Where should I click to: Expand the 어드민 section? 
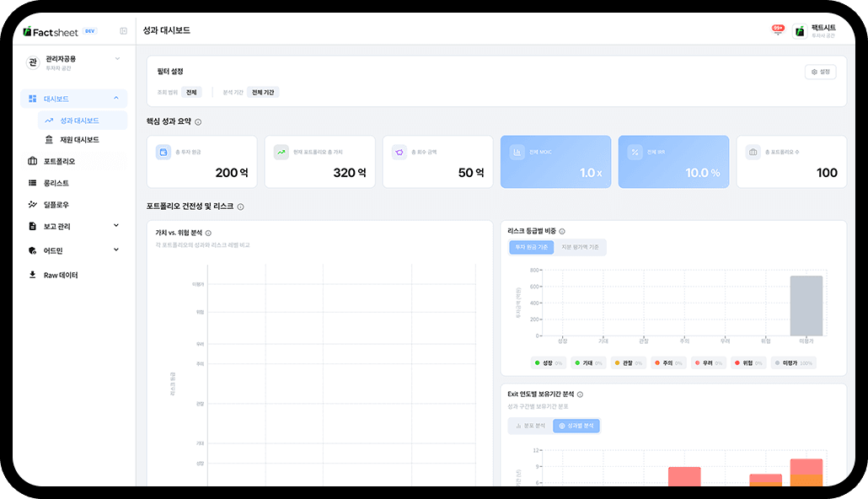click(x=115, y=249)
